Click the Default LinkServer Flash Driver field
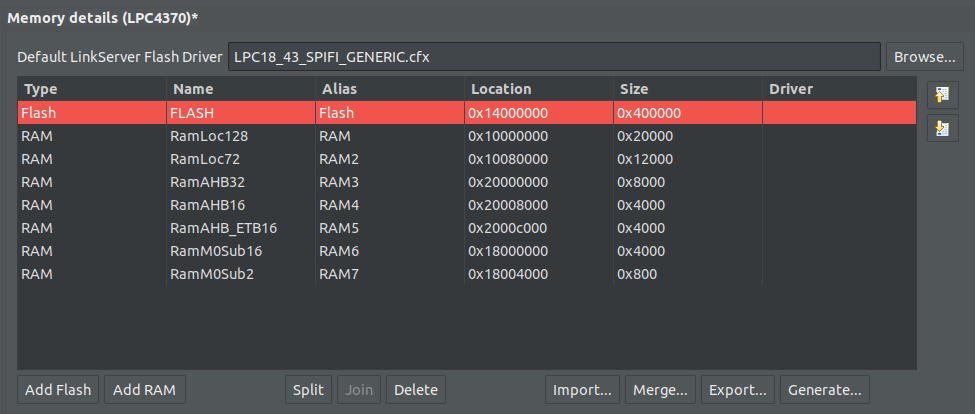This screenshot has height=414, width=975. pyautogui.click(x=554, y=56)
